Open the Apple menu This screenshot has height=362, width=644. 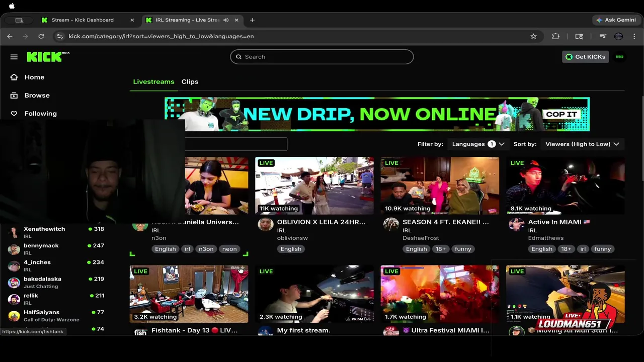12,6
